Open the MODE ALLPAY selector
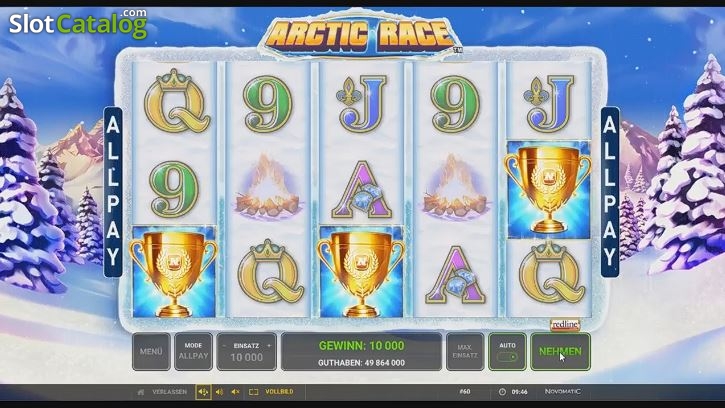This screenshot has width=725, height=408. (193, 352)
